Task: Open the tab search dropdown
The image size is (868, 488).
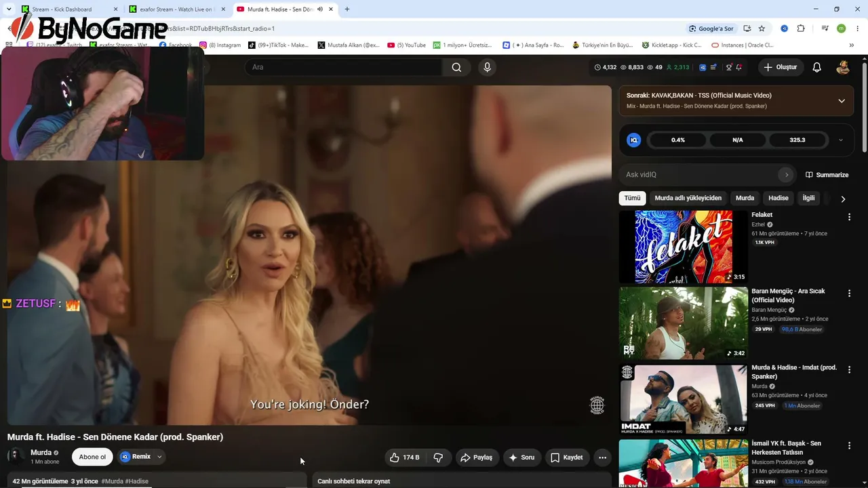Action: click(x=9, y=9)
